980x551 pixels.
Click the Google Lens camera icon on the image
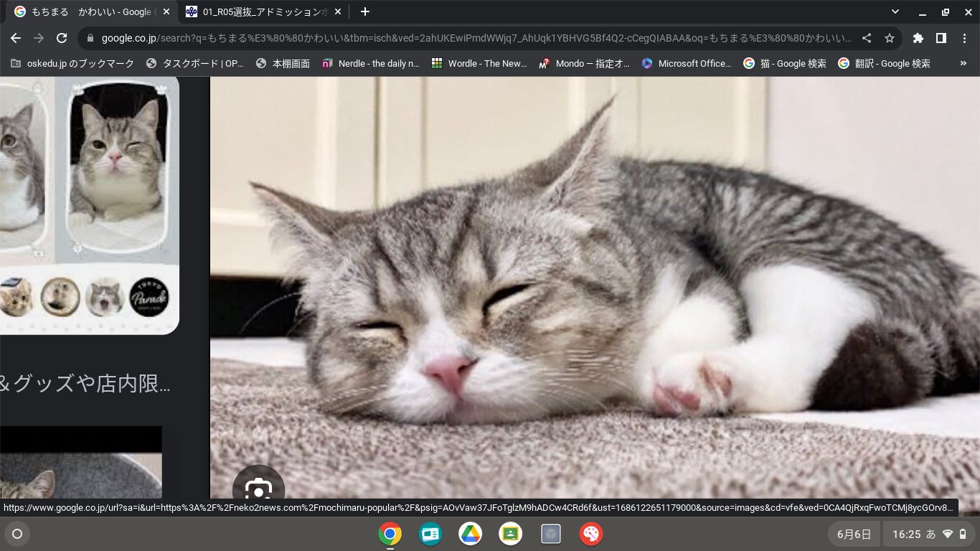pyautogui.click(x=258, y=489)
